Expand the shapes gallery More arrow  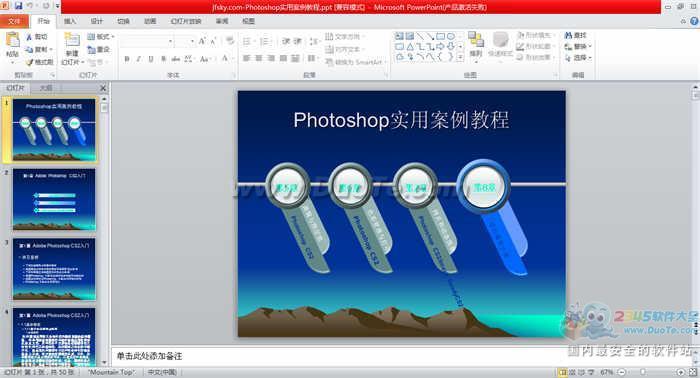tap(460, 57)
